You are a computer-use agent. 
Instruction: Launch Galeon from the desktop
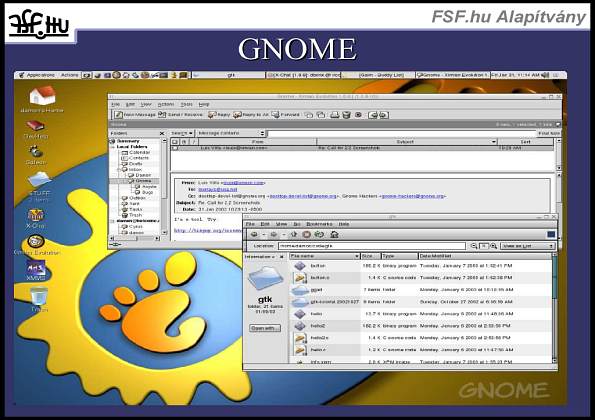tap(36, 151)
